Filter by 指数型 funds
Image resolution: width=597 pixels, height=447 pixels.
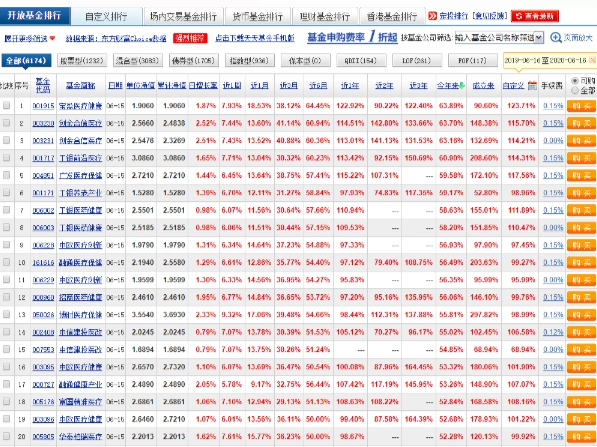click(x=250, y=60)
